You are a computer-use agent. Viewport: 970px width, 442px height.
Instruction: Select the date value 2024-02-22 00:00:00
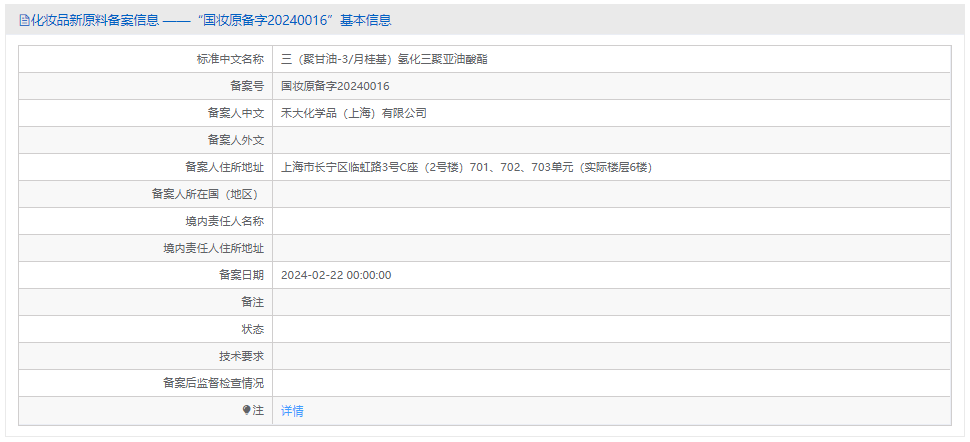coord(336,275)
